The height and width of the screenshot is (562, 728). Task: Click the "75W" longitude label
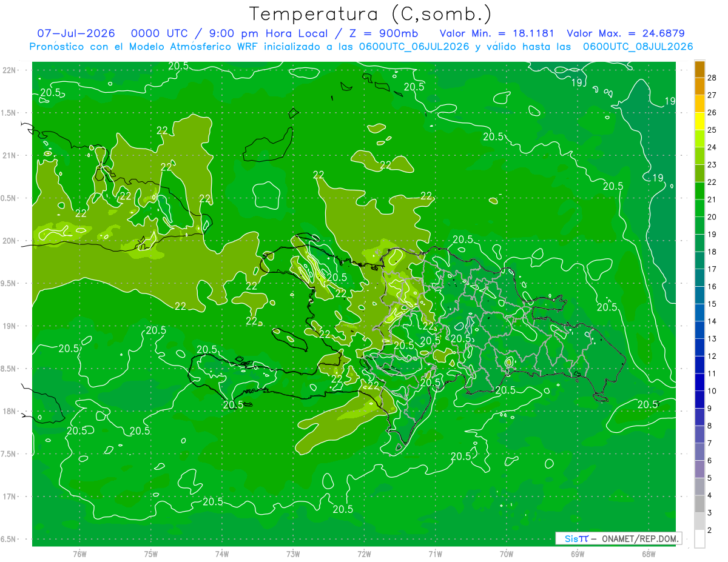[151, 554]
